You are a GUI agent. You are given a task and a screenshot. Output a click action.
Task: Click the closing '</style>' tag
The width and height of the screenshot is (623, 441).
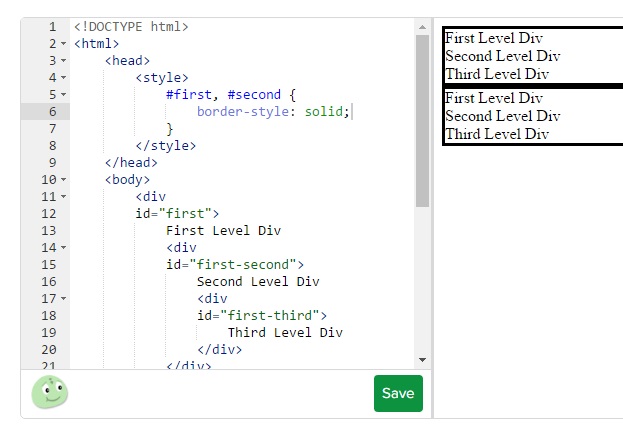click(166, 145)
